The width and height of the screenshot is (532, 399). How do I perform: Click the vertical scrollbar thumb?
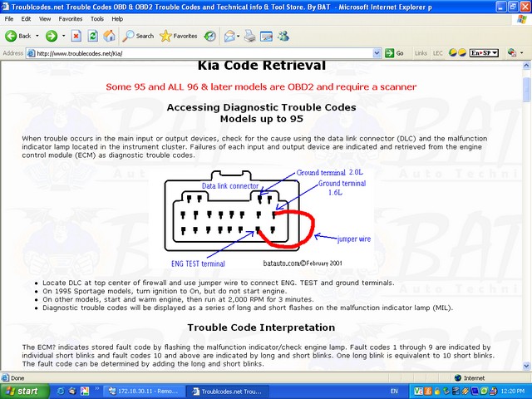pyautogui.click(x=526, y=89)
